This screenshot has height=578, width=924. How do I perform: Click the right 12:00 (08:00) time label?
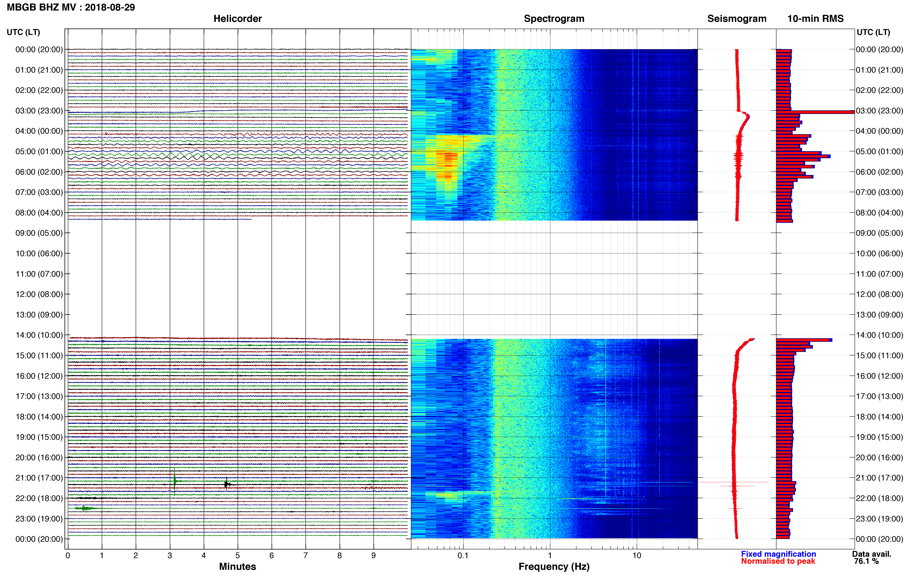pyautogui.click(x=879, y=294)
